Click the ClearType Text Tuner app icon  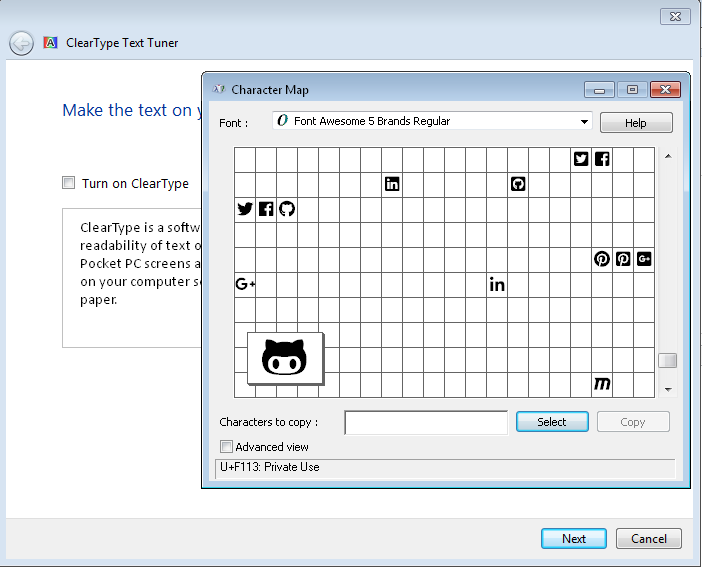pyautogui.click(x=51, y=43)
